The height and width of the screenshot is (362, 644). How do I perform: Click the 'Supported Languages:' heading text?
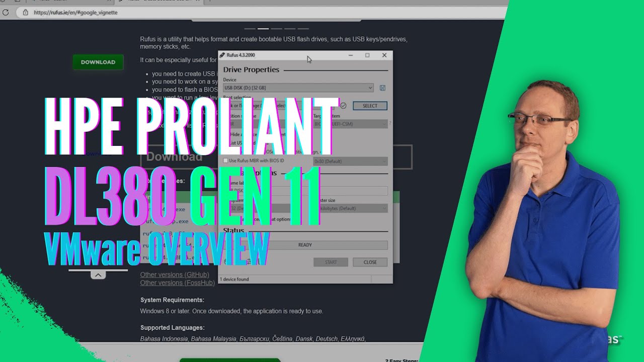click(172, 328)
